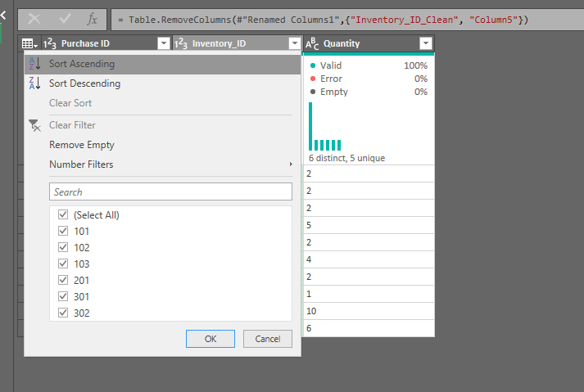Select the Purchase ID column header
584x392 pixels.
point(106,43)
